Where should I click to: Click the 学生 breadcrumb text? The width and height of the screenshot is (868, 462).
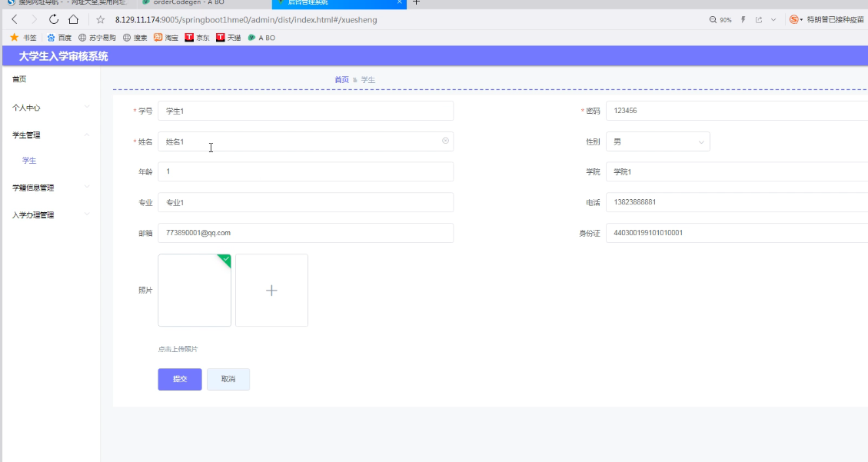368,80
